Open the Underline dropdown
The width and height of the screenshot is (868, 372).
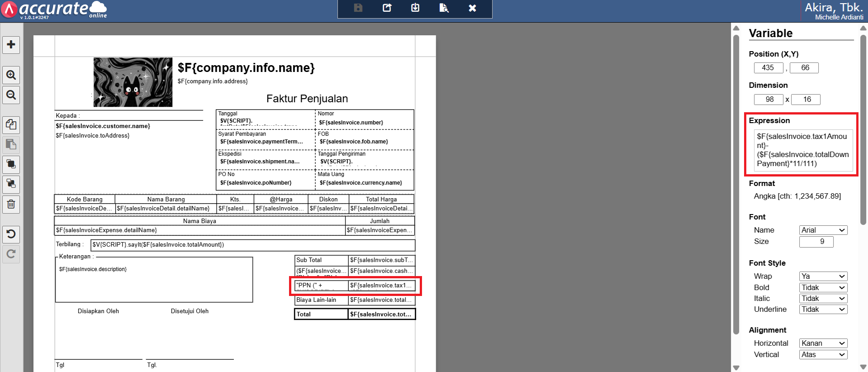823,309
